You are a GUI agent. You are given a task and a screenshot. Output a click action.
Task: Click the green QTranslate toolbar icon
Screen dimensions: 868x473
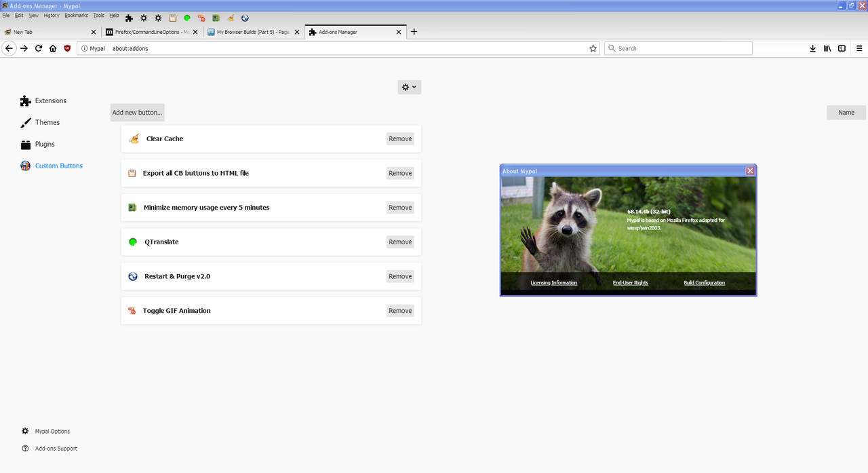tap(187, 18)
